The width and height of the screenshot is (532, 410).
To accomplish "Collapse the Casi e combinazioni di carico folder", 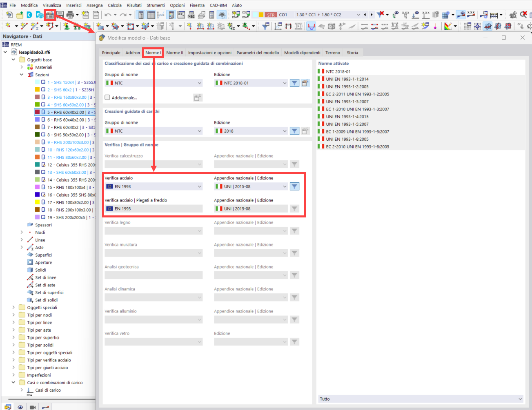I will point(13,383).
